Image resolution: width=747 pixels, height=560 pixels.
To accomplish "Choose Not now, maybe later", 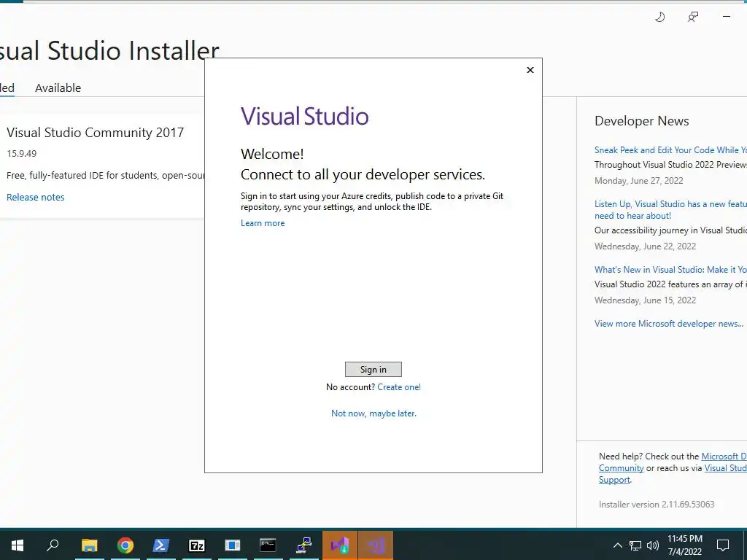I will tap(373, 413).
